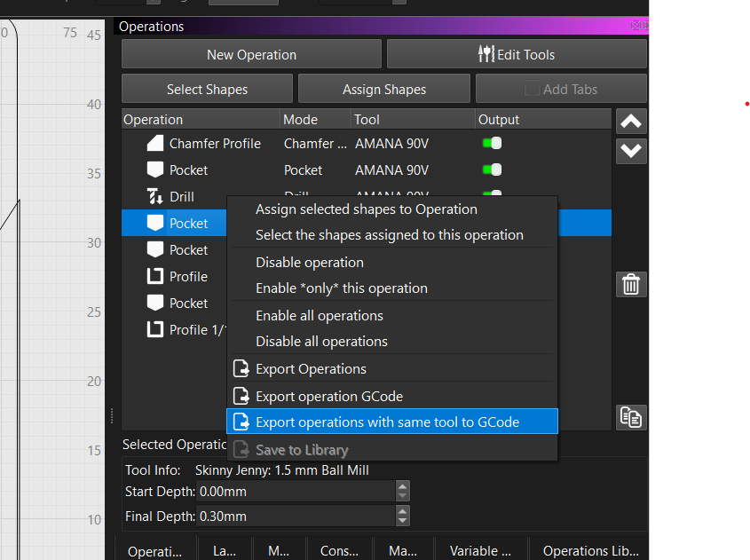Click Chamfer ... mode cell
The image size is (750, 560).
click(x=315, y=144)
